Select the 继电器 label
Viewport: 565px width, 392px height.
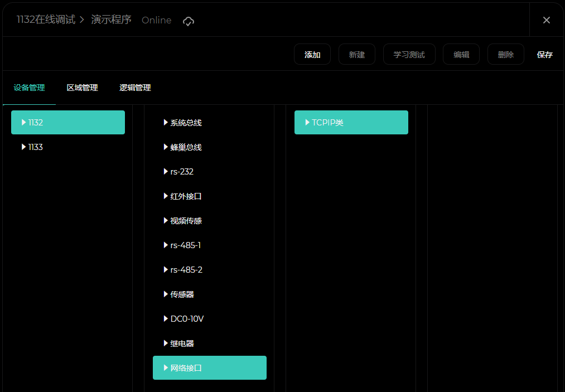182,343
